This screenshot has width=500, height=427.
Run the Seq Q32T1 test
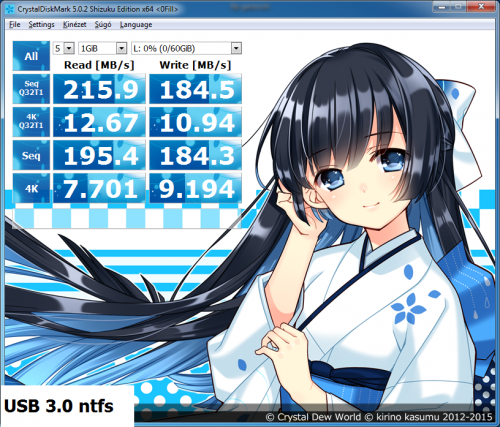[x=31, y=89]
